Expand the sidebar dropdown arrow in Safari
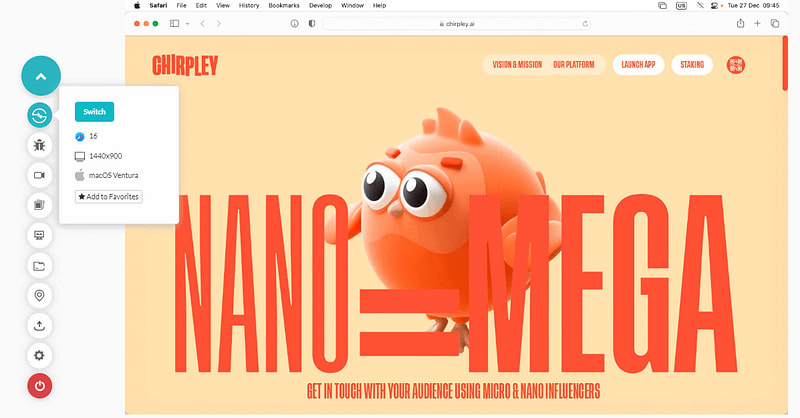 click(x=188, y=24)
